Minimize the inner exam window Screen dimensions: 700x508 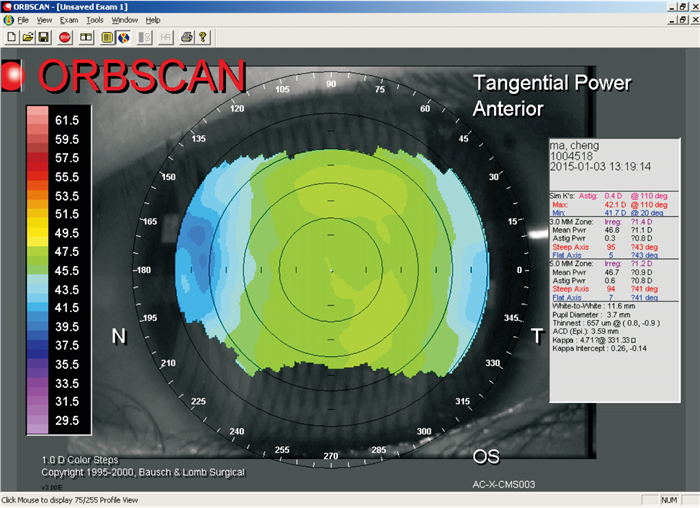672,20
